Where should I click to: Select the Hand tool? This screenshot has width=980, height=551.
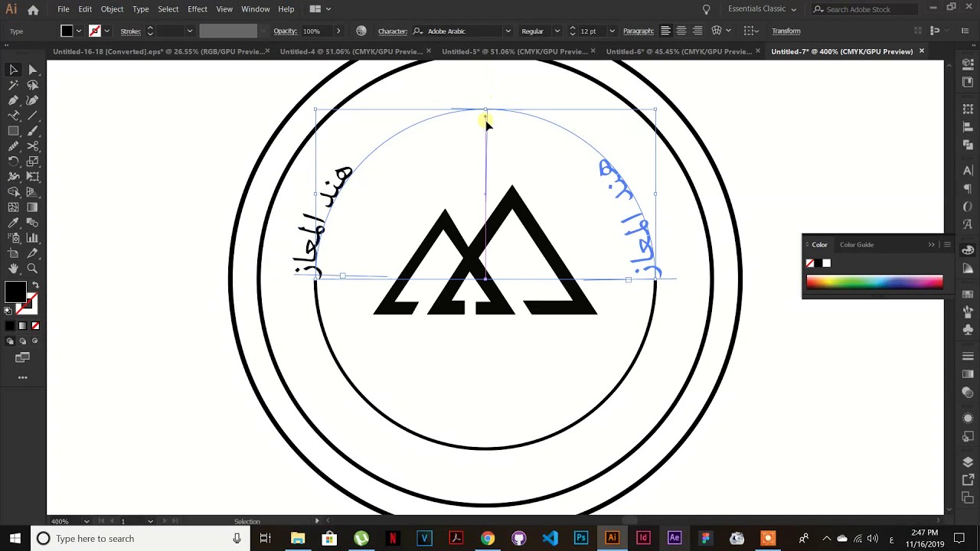(13, 269)
